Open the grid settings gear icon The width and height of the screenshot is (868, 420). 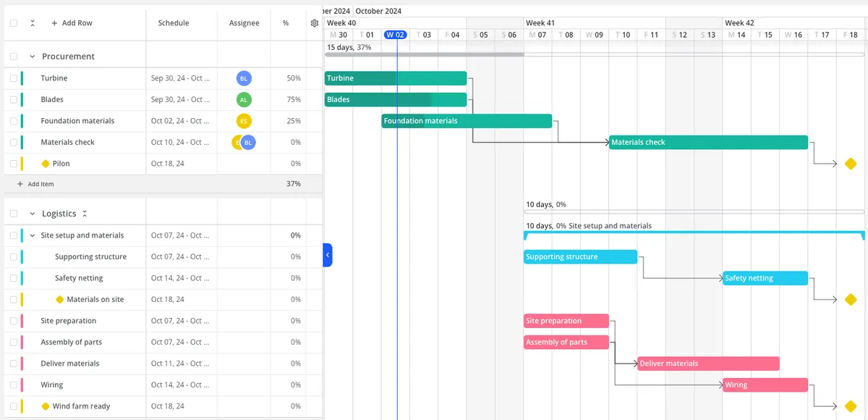pyautogui.click(x=314, y=23)
